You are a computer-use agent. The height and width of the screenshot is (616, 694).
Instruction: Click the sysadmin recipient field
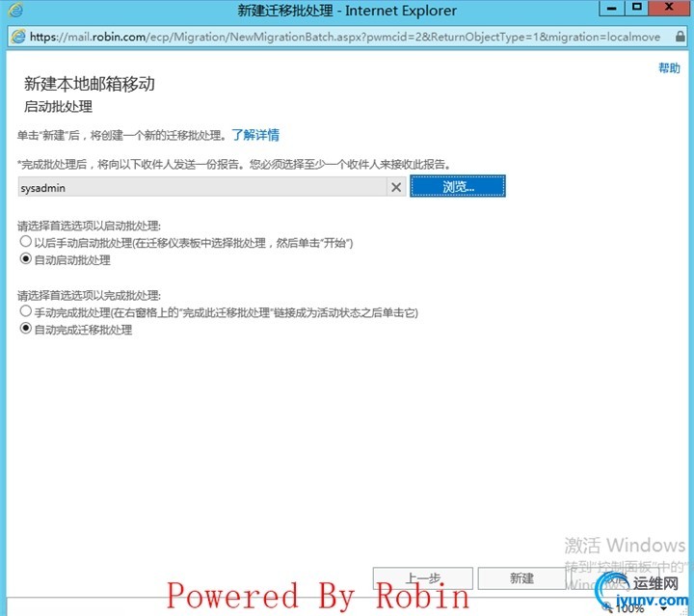click(x=201, y=188)
